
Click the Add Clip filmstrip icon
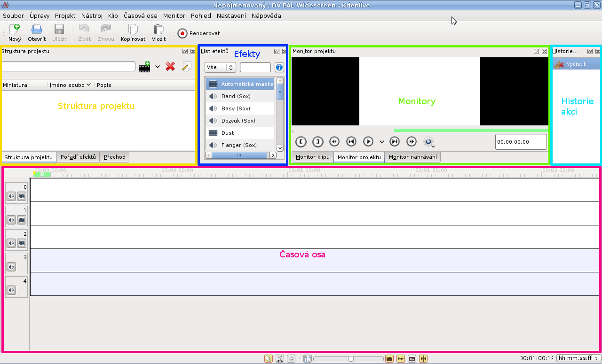[x=144, y=67]
